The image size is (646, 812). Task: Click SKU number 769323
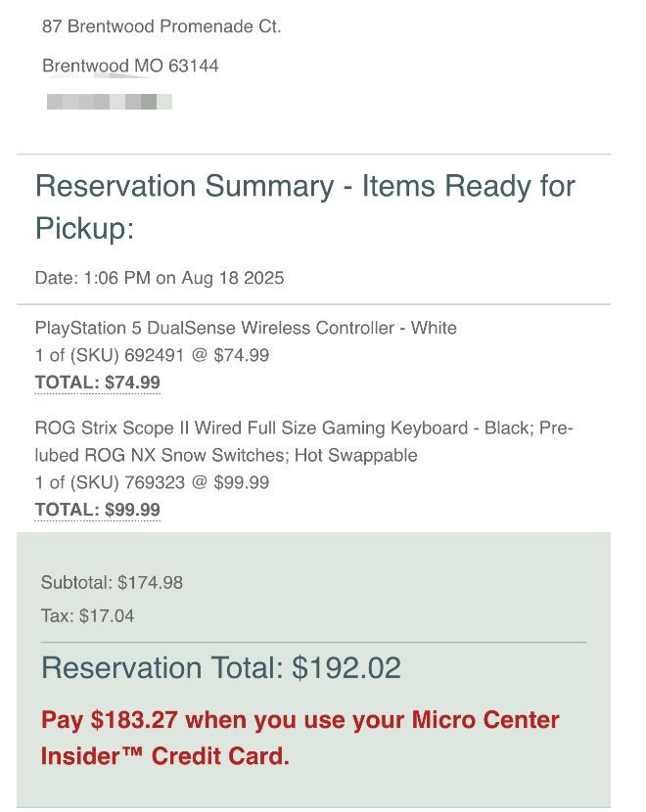point(155,482)
